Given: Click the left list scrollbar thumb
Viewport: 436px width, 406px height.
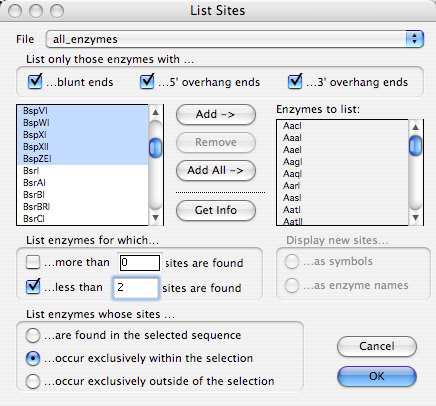Looking at the screenshot, I should [x=155, y=148].
